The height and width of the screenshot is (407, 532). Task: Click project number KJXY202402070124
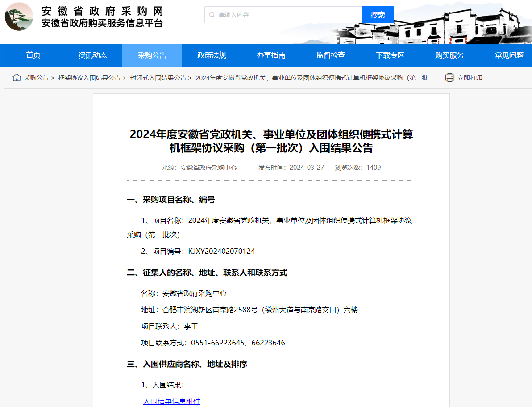(221, 251)
